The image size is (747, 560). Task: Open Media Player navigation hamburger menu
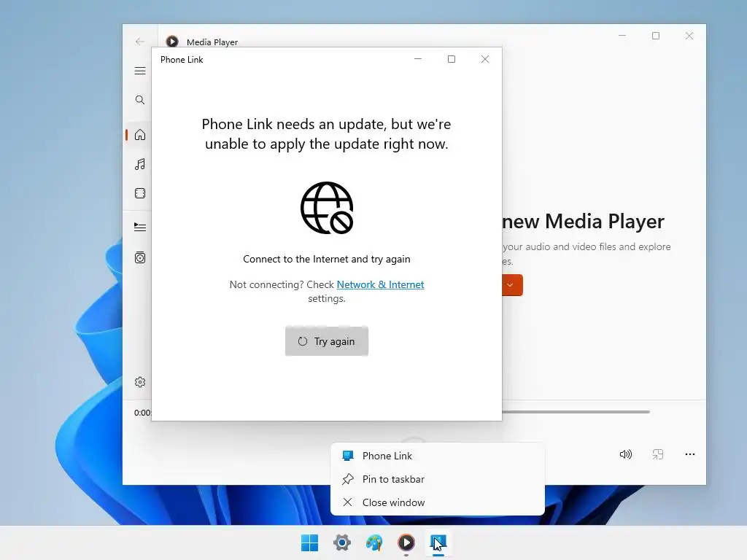point(140,71)
